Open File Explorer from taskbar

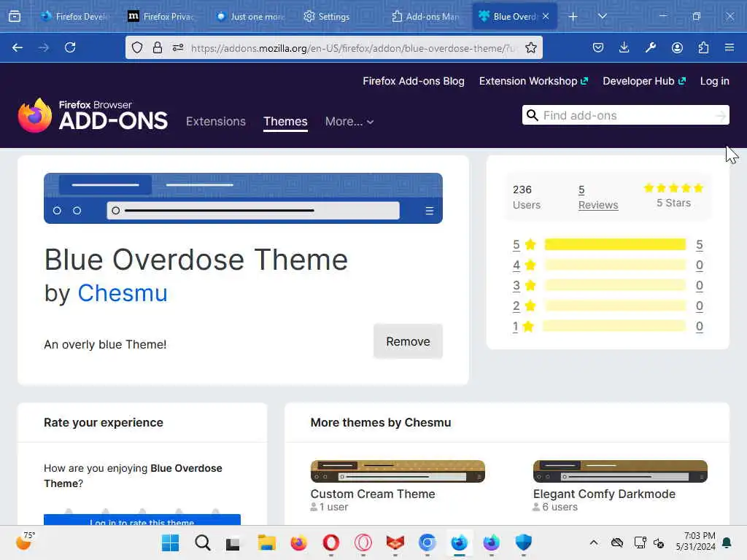267,542
